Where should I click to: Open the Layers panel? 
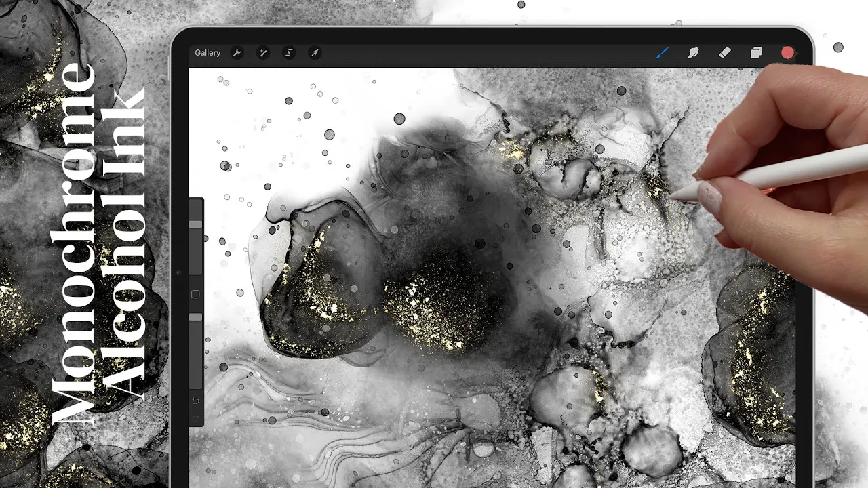point(756,52)
